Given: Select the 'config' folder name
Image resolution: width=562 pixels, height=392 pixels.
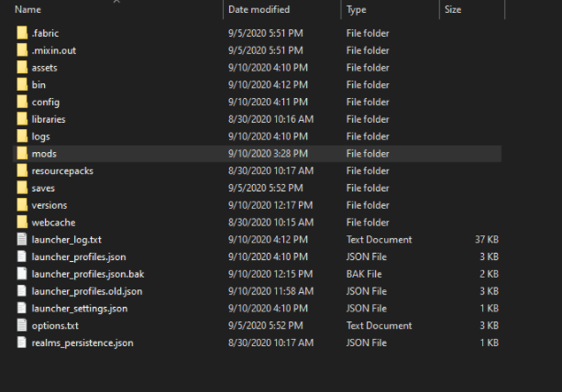Looking at the screenshot, I should [x=46, y=103].
